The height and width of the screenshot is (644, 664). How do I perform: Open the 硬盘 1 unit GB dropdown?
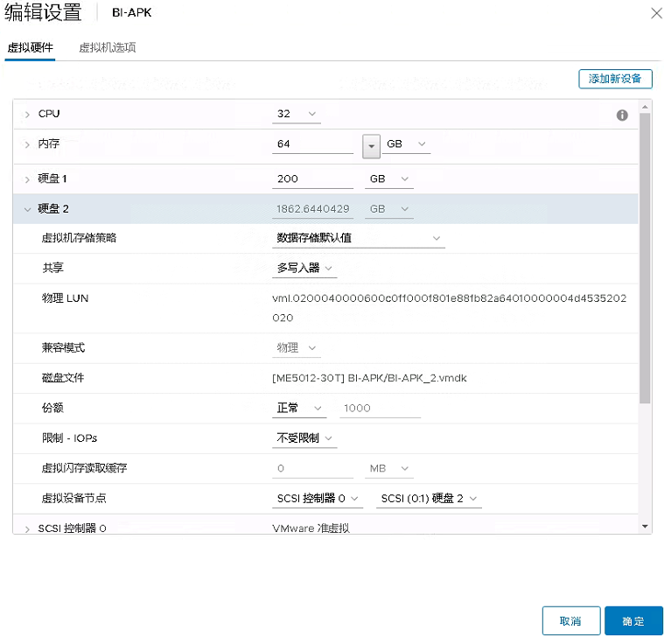pyautogui.click(x=389, y=179)
